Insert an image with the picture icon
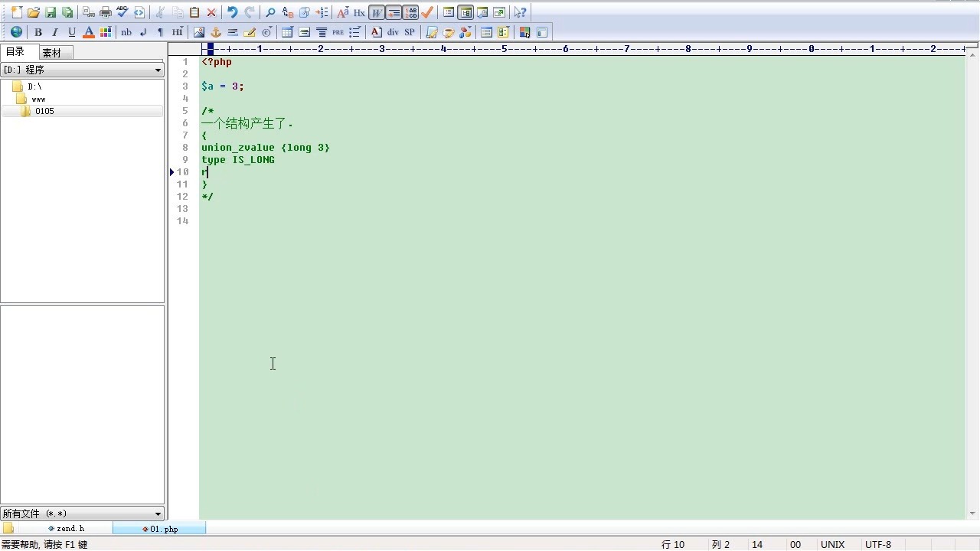The width and height of the screenshot is (980, 551). [x=199, y=32]
